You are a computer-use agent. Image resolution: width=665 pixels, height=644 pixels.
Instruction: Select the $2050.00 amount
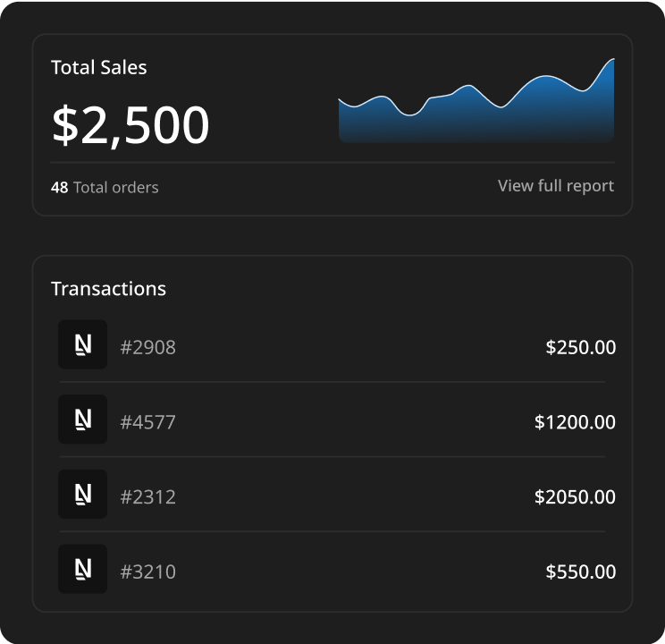[575, 496]
